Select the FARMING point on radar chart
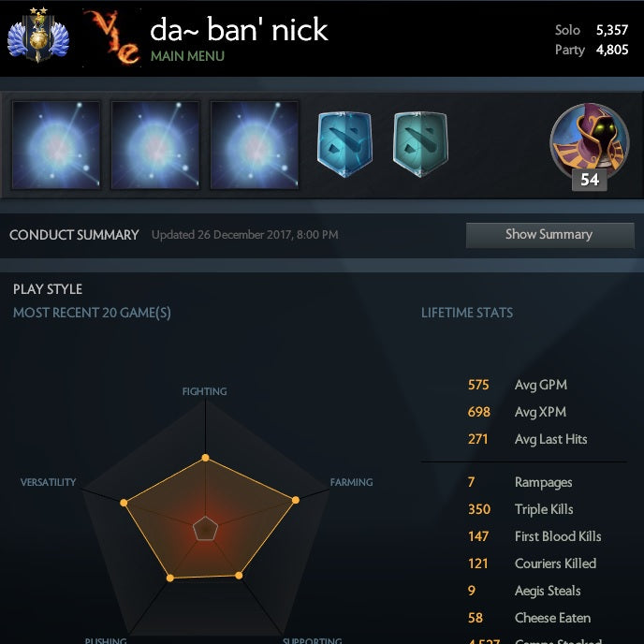Screen dimensions: 644x644 (295, 500)
